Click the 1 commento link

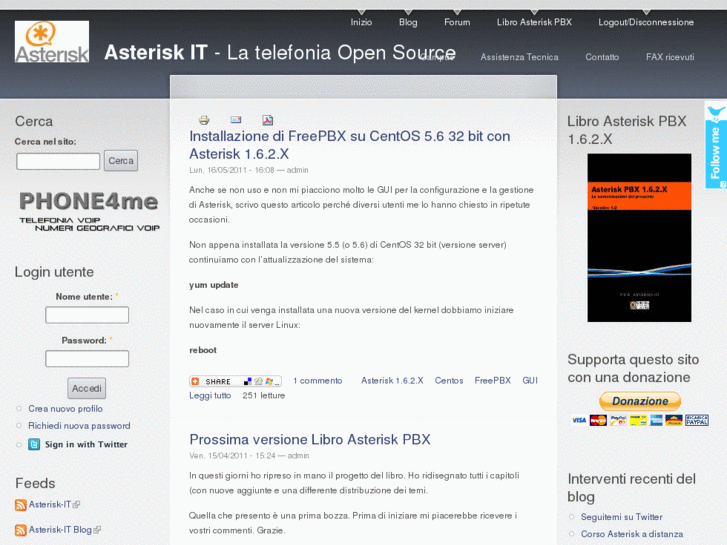[318, 381]
